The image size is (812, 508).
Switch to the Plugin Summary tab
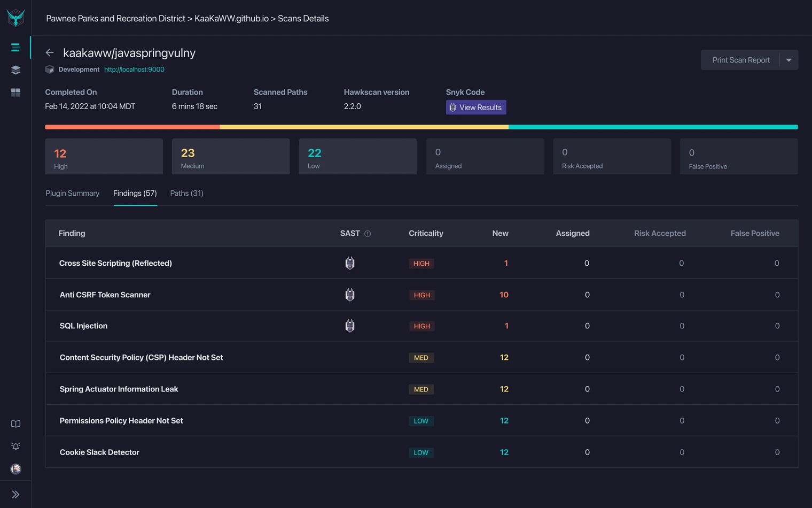[72, 193]
